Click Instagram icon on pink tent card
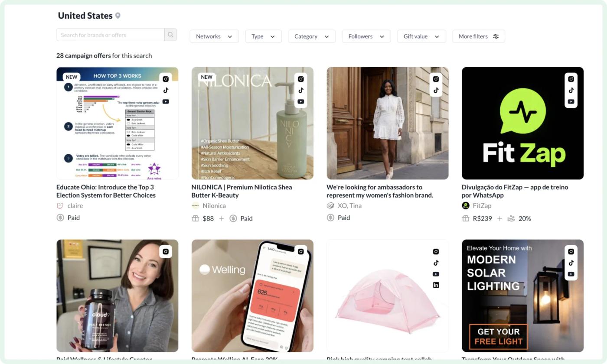607x364 pixels. [436, 251]
